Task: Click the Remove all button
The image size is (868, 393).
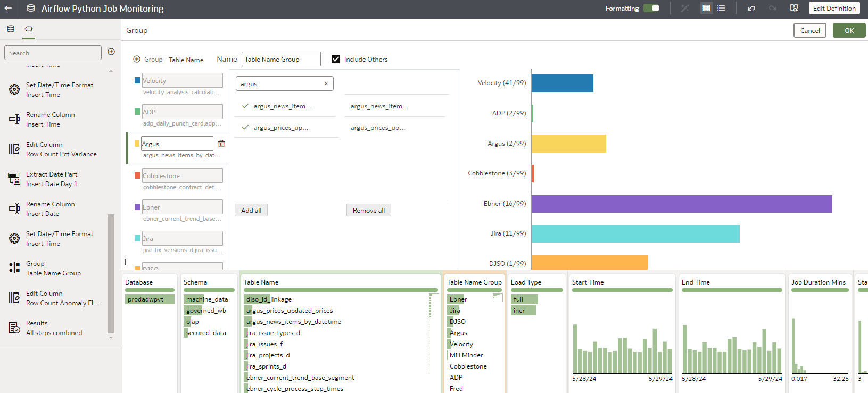Action: (369, 210)
